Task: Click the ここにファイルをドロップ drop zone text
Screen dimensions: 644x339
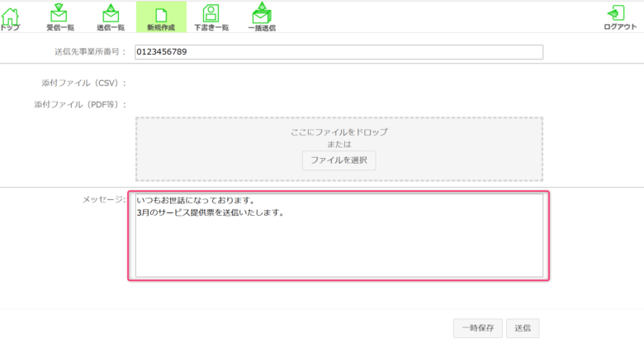Action: point(339,132)
